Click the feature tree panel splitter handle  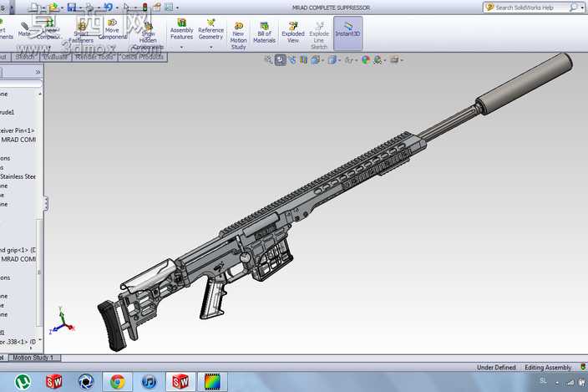[46, 204]
